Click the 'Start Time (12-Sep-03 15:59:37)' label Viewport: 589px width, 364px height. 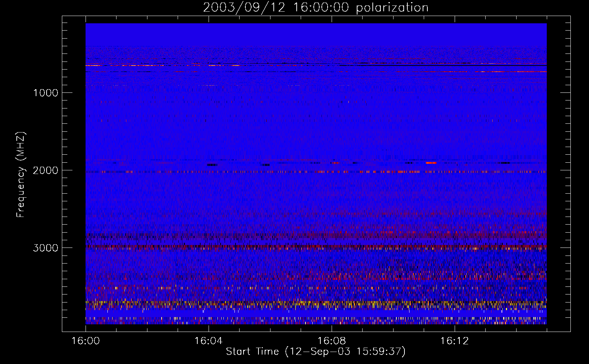pos(316,352)
